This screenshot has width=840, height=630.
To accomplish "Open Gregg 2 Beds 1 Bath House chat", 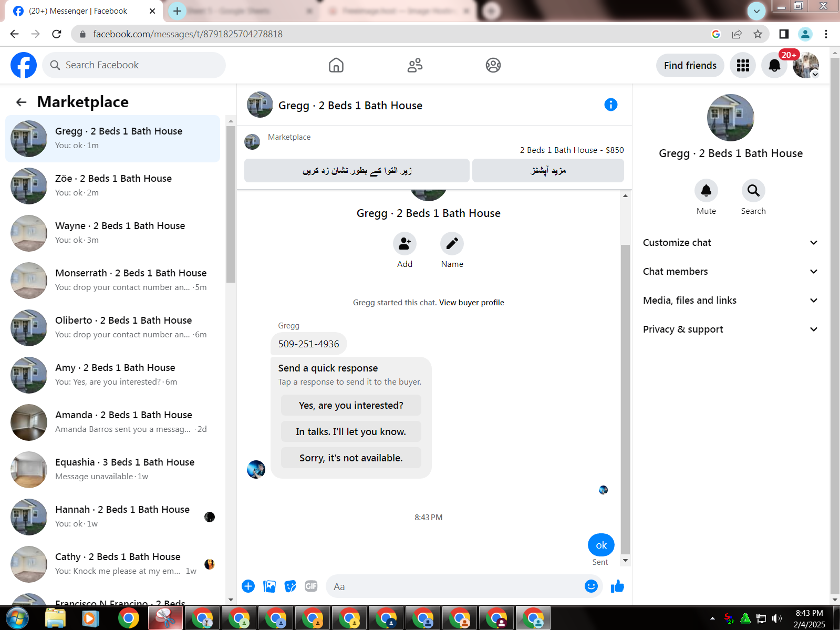I will tap(113, 139).
